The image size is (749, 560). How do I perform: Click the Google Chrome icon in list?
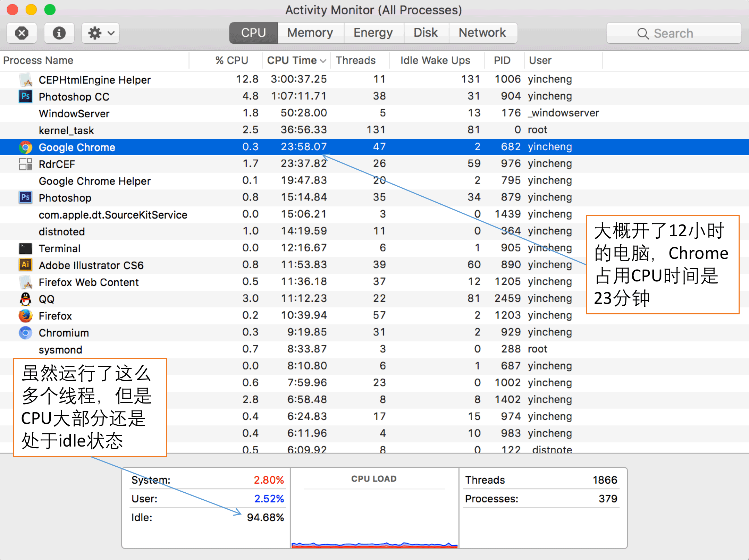(25, 147)
